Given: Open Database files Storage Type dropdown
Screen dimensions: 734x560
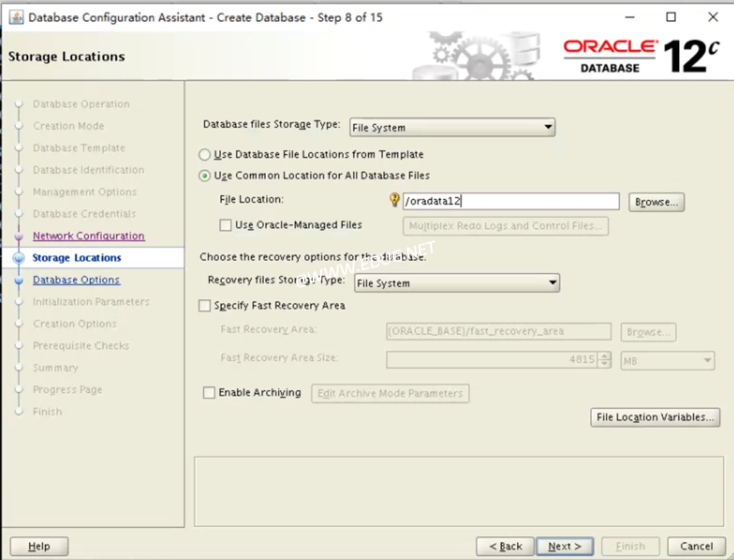Looking at the screenshot, I should pyautogui.click(x=452, y=127).
